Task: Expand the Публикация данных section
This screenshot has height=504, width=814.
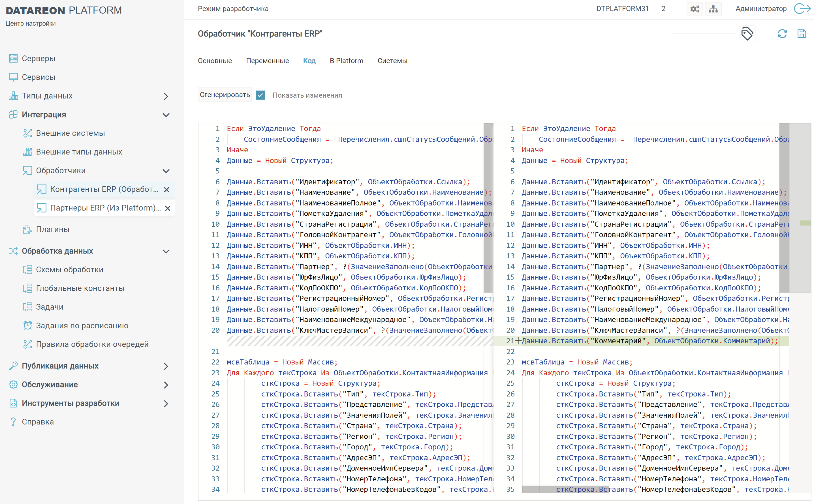Action: (x=166, y=366)
